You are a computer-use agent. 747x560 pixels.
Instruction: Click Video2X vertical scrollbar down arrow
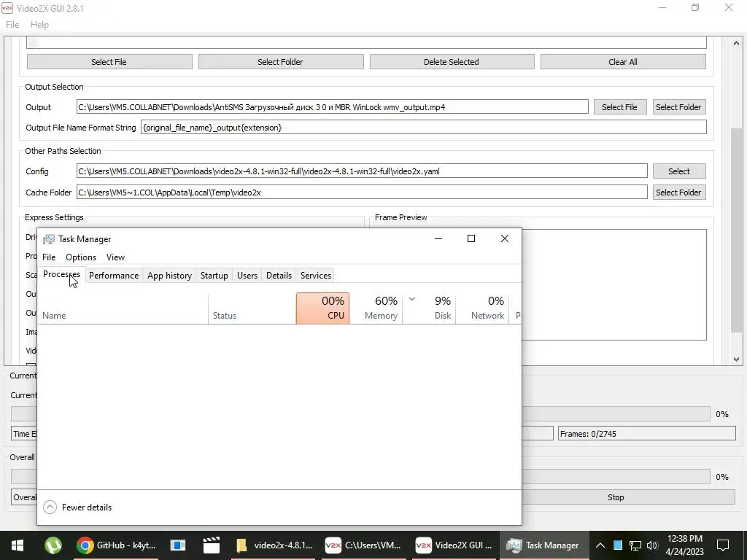[x=737, y=359]
